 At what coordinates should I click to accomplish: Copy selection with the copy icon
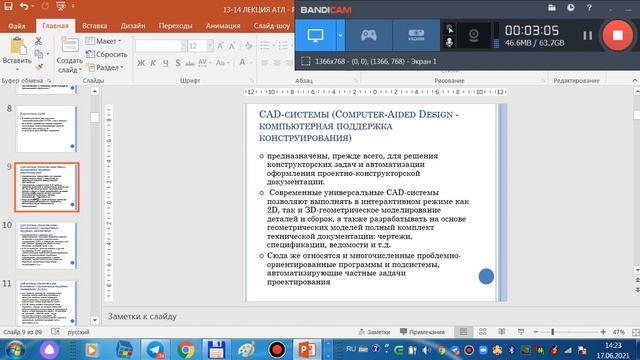(38, 54)
